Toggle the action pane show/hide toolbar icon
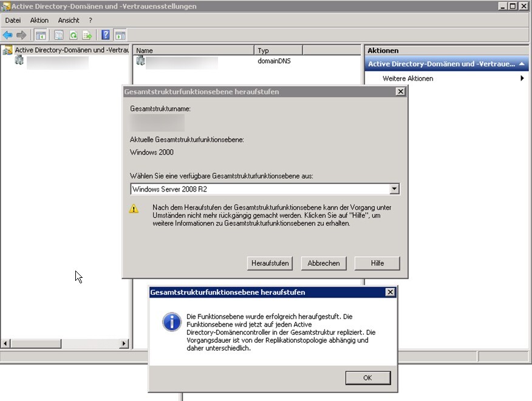The width and height of the screenshot is (532, 401). coord(120,35)
